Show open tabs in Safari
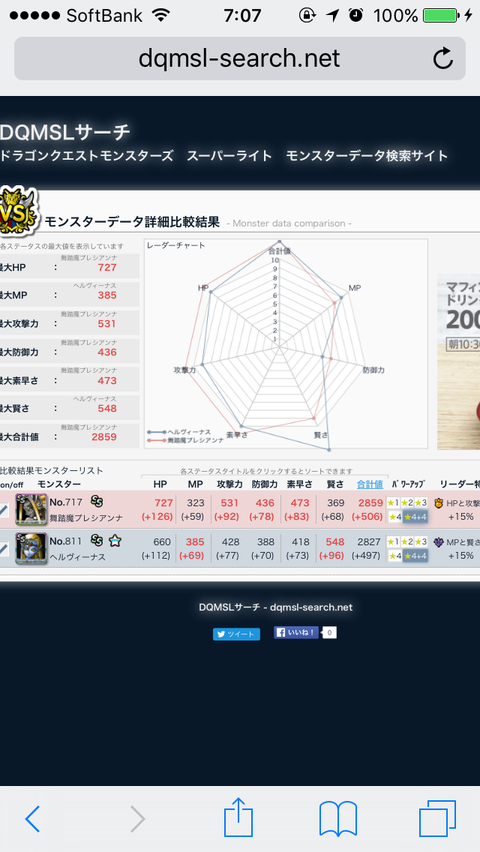Image resolution: width=480 pixels, height=852 pixels. point(437,819)
